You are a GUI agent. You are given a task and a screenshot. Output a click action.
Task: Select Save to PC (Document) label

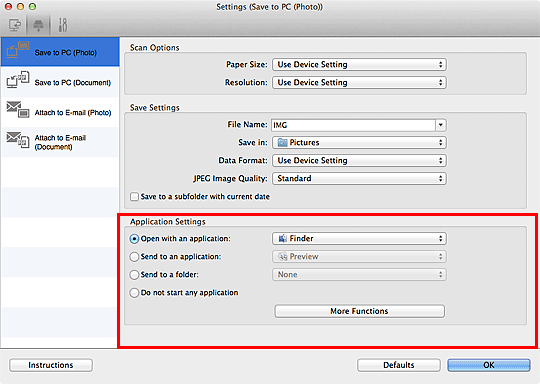73,83
